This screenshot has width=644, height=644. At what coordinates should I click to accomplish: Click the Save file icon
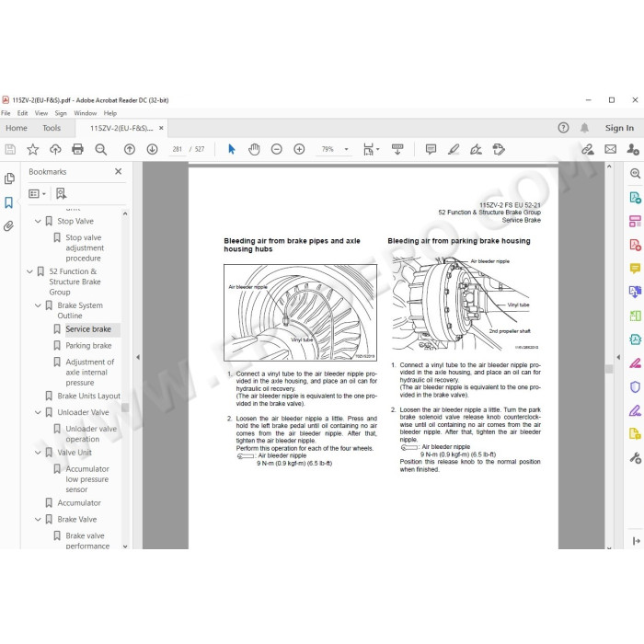click(10, 149)
